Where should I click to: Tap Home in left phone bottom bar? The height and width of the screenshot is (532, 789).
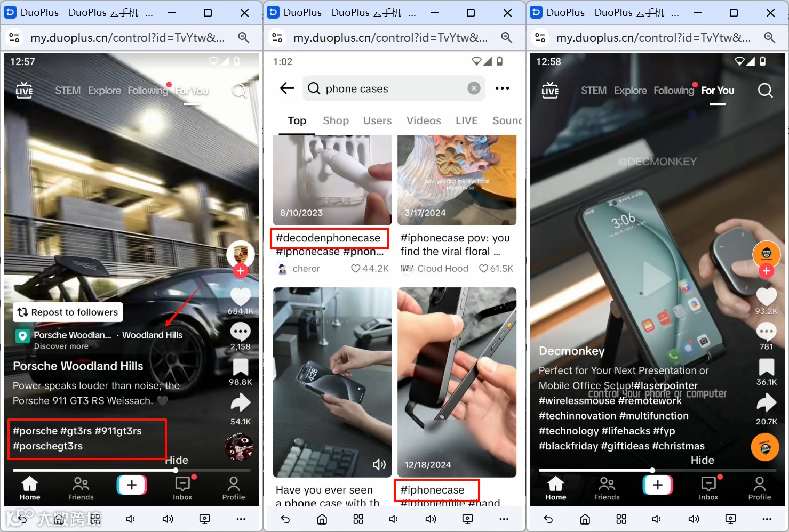coord(30,488)
